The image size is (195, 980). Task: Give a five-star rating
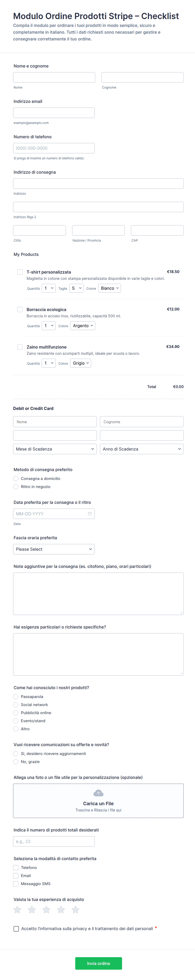76,909
